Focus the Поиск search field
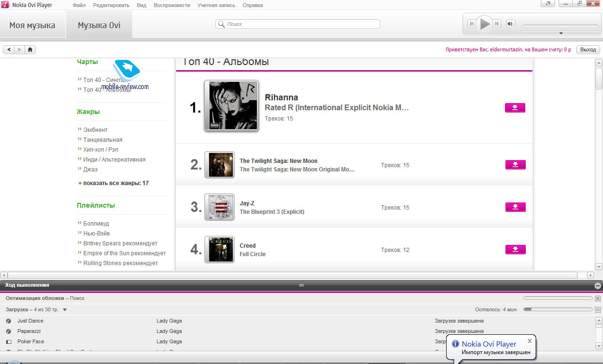Screen dimensions: 603x364 point(298,24)
